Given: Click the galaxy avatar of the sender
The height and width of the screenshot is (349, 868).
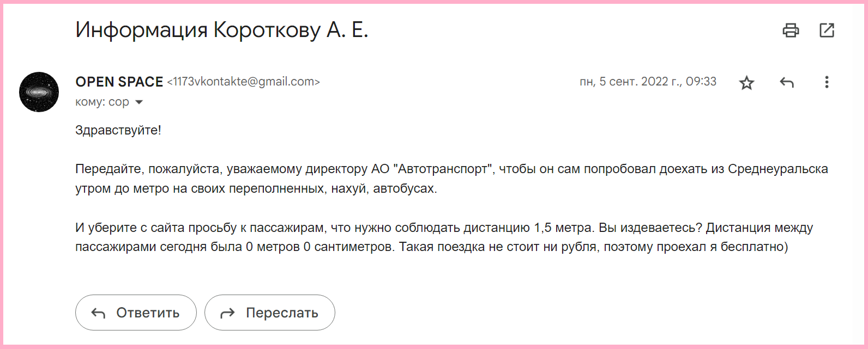Looking at the screenshot, I should [39, 92].
